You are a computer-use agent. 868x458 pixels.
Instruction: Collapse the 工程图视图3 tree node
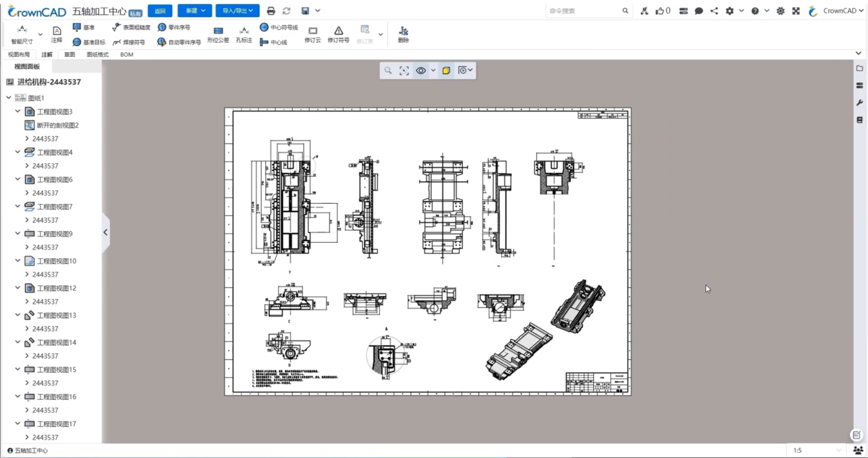pyautogui.click(x=18, y=111)
